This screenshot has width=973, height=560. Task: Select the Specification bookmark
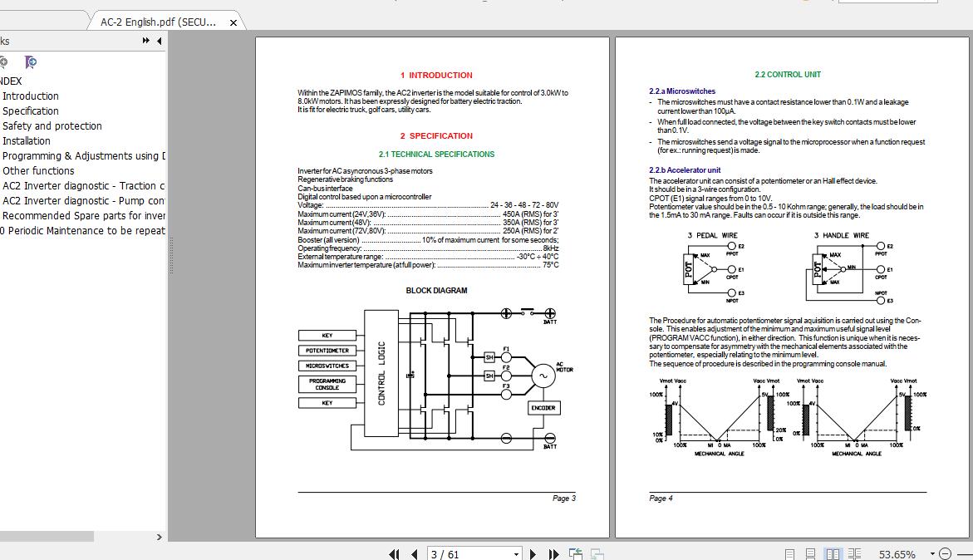point(31,111)
